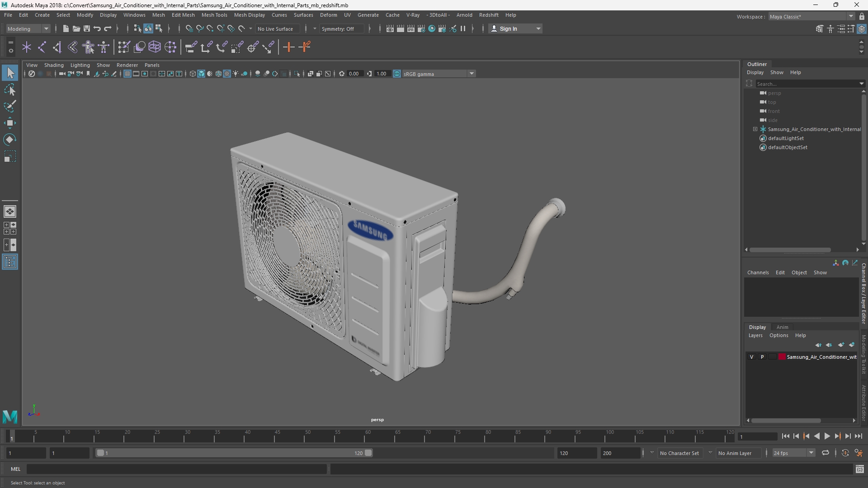Activate the Rotate tool

tap(10, 140)
